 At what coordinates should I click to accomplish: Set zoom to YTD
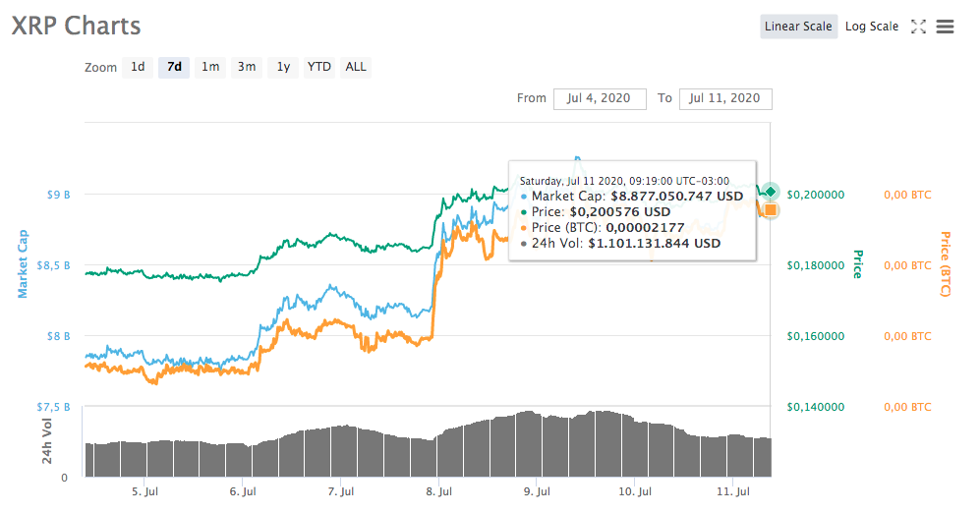pyautogui.click(x=319, y=67)
